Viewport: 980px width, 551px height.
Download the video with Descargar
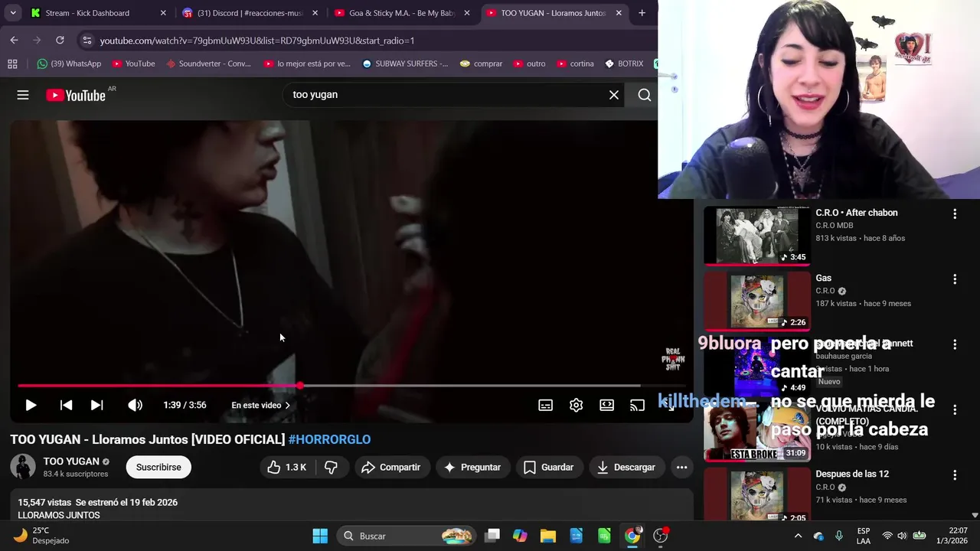point(626,467)
